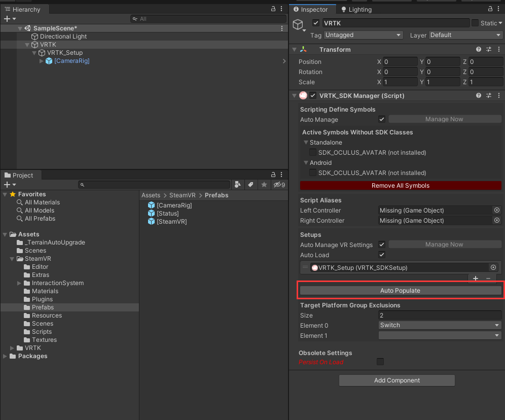This screenshot has width=505, height=420.
Task: Open Element 0 Switch dropdown
Action: pyautogui.click(x=440, y=325)
